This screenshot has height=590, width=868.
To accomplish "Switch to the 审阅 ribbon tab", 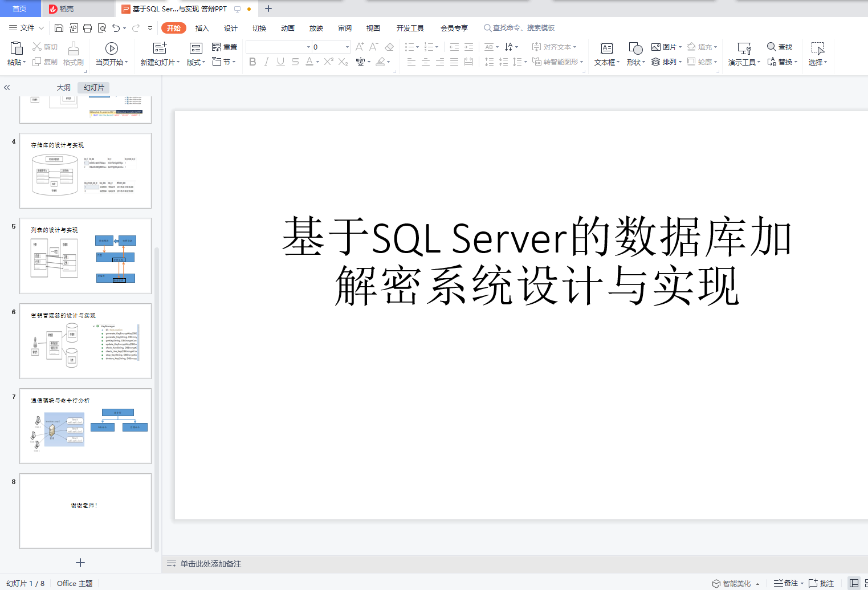I will pos(345,28).
